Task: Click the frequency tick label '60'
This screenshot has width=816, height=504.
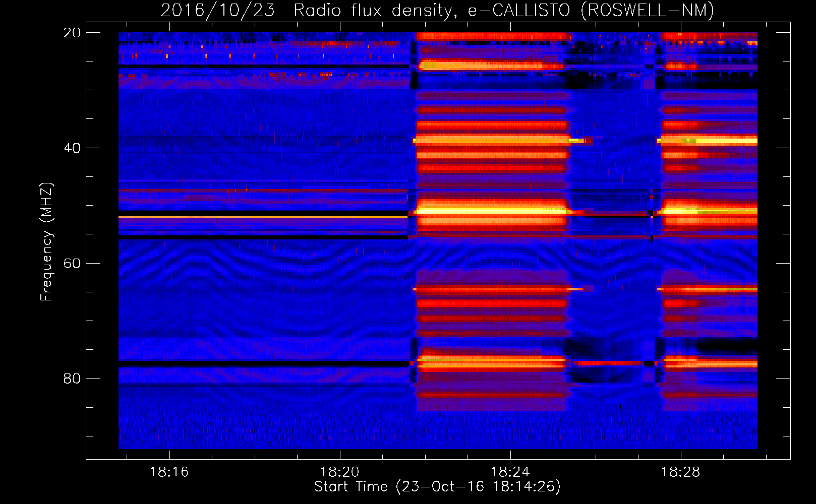Action: click(72, 264)
